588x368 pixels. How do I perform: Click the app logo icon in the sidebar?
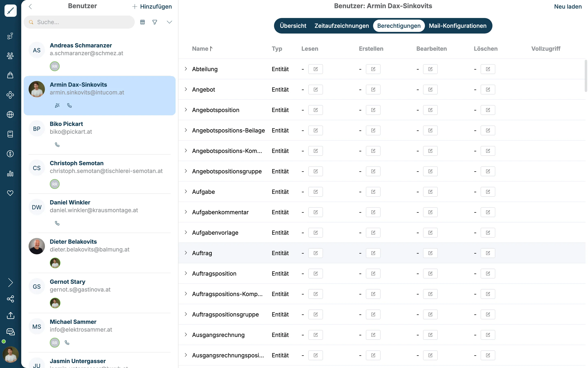(10, 11)
